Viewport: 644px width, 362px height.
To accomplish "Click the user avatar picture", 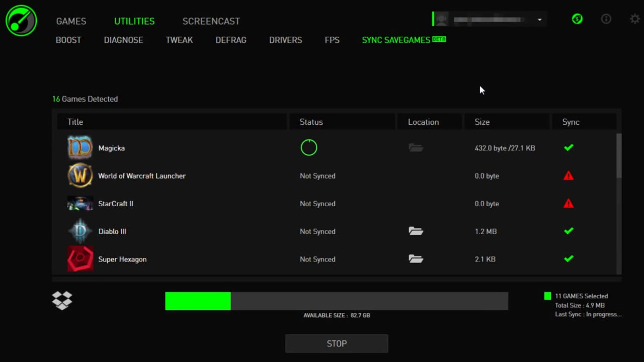I will tap(441, 20).
